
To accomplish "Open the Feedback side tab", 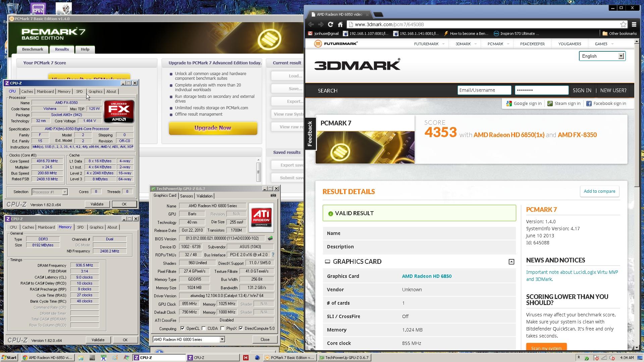I will [310, 134].
